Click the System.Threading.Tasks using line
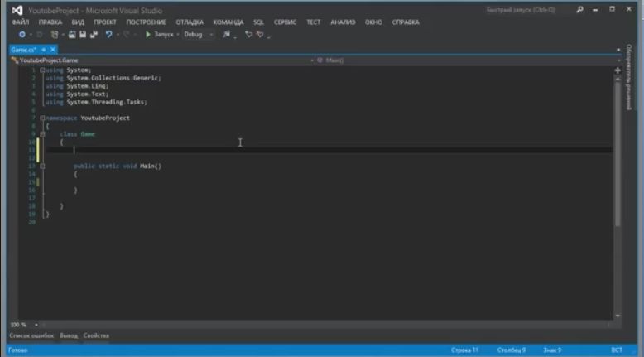Screen dimensions: 644x357 (x=96, y=102)
